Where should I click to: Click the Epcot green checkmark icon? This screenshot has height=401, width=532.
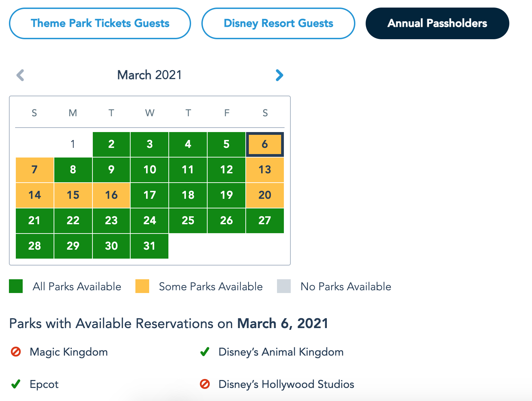point(16,384)
